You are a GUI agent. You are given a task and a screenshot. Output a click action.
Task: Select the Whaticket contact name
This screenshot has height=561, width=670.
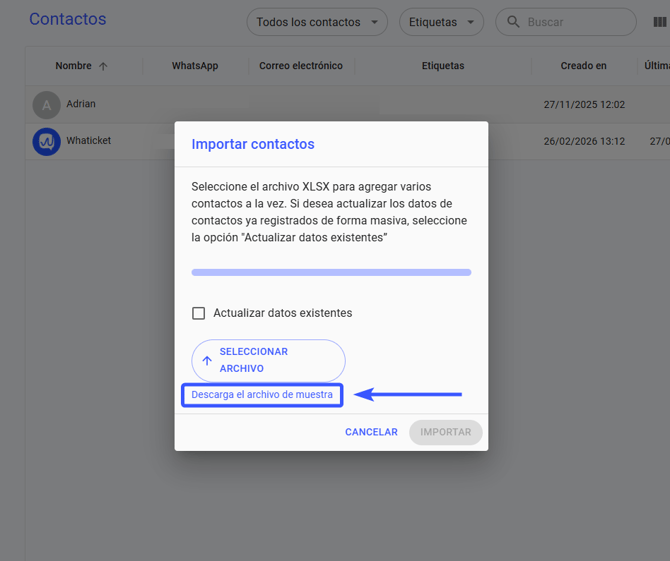click(88, 141)
